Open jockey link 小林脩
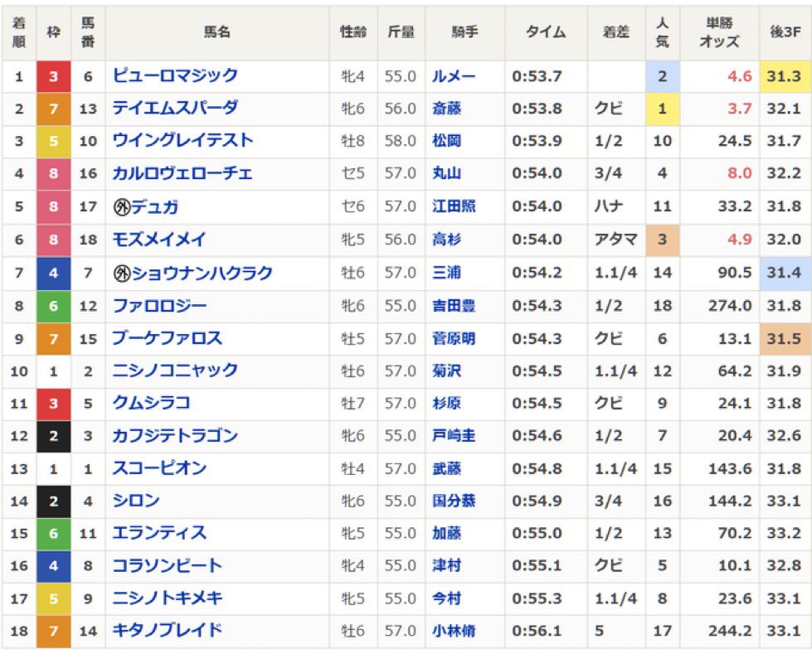Viewport: 812px width, 654px height. [x=454, y=631]
